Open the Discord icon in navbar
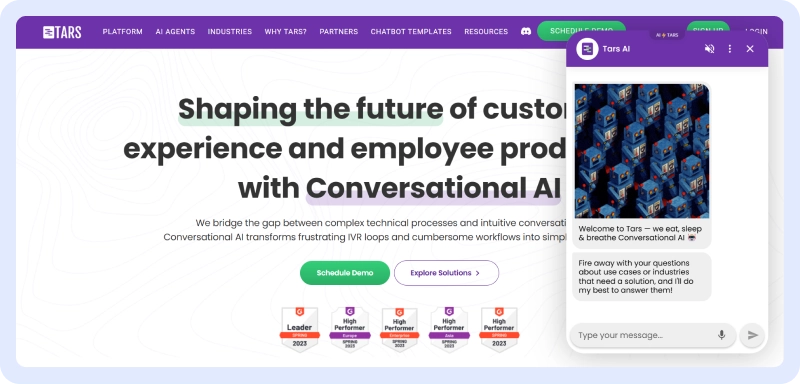This screenshot has height=384, width=800. pyautogui.click(x=526, y=32)
